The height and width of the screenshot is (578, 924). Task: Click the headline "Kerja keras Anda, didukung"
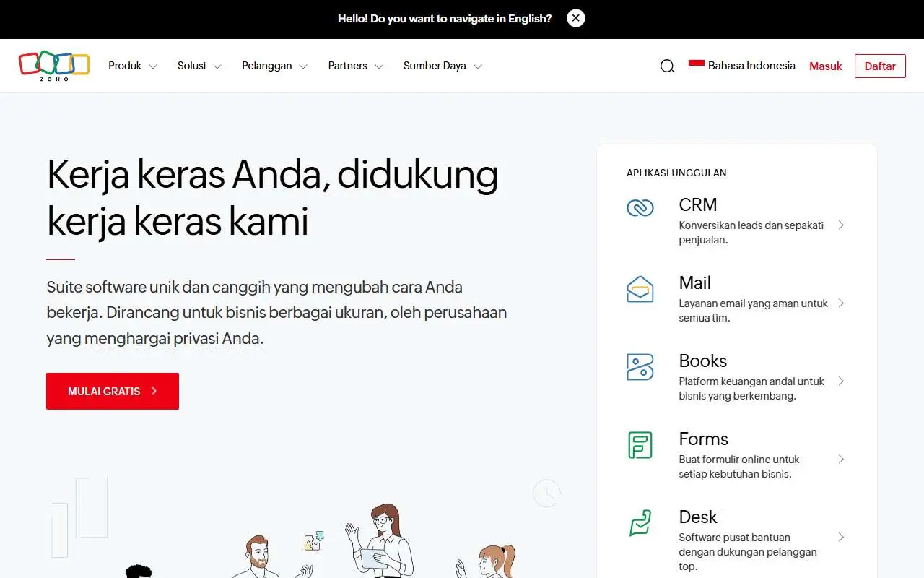point(272,174)
